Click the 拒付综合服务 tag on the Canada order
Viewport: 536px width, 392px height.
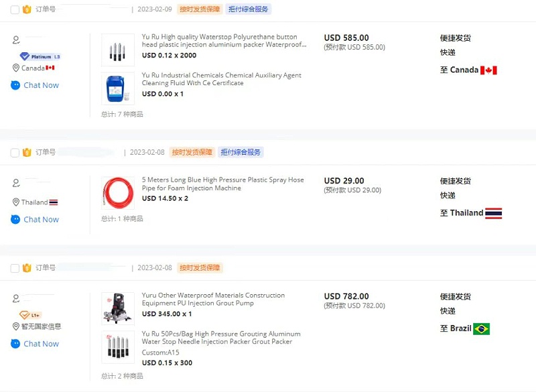pos(249,10)
